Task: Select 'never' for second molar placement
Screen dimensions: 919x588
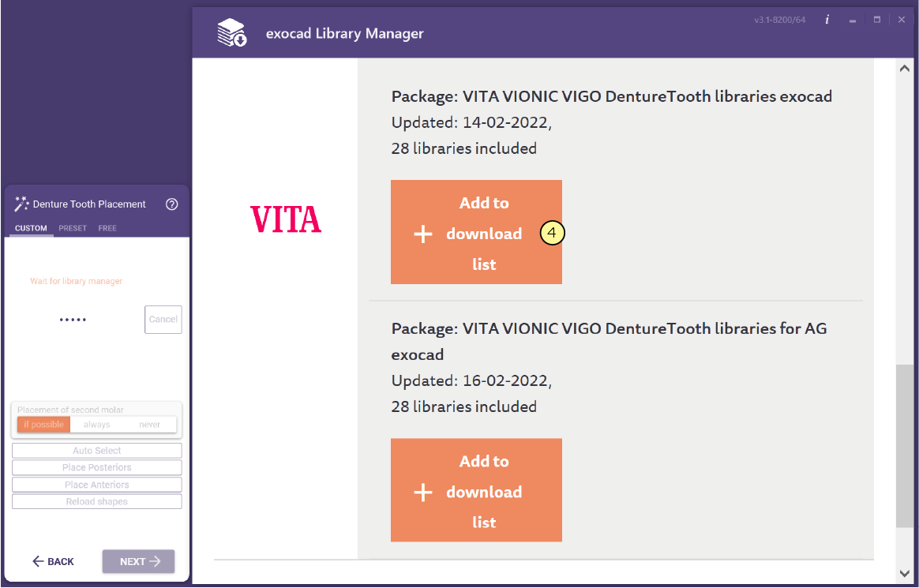Action: pos(149,425)
